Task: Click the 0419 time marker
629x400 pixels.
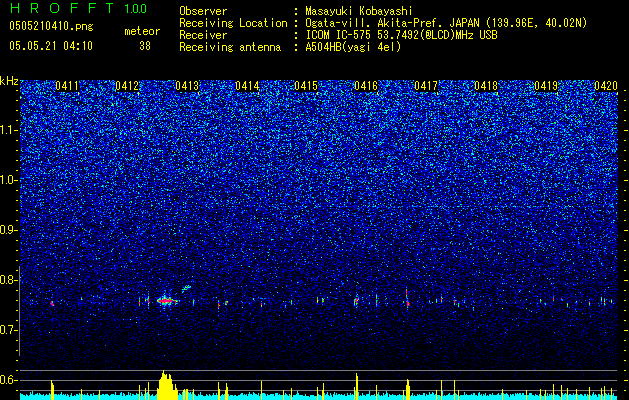Action: (546, 86)
